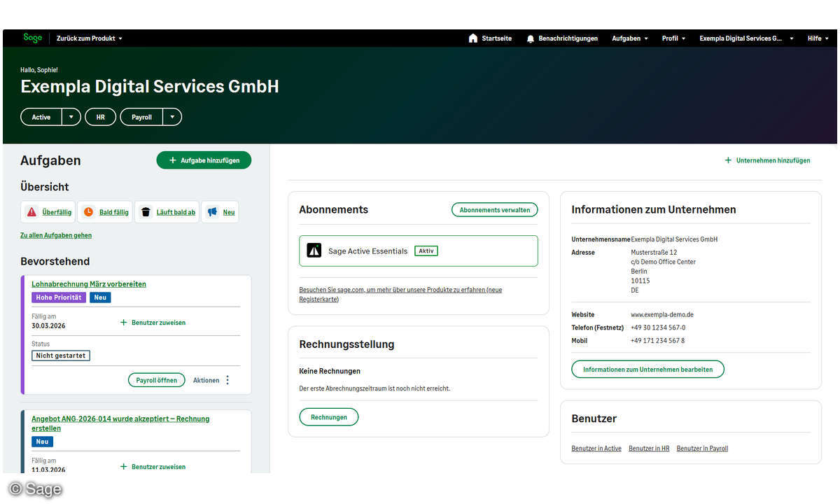Open Benachrichtigungen bell icon
Image resolution: width=840 pixels, height=504 pixels.
tap(531, 38)
